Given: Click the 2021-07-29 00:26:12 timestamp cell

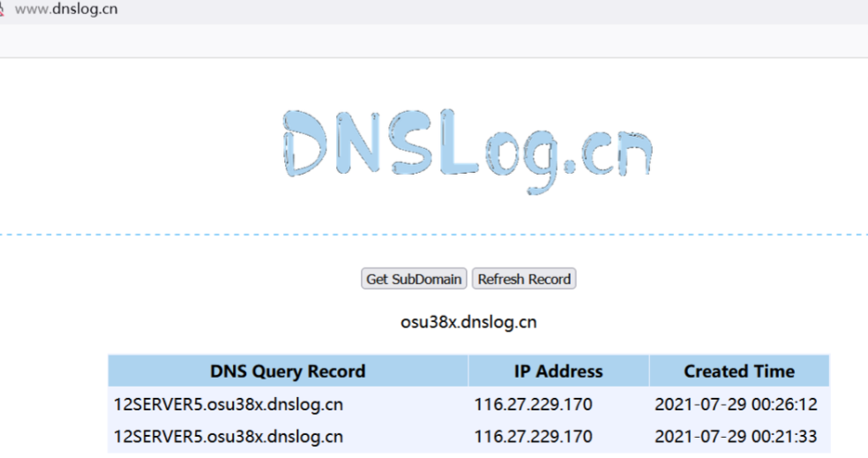Looking at the screenshot, I should [736, 405].
